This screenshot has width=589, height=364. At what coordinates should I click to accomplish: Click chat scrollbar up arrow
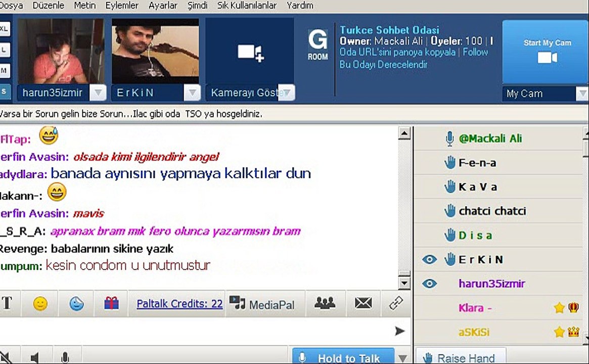point(404,133)
